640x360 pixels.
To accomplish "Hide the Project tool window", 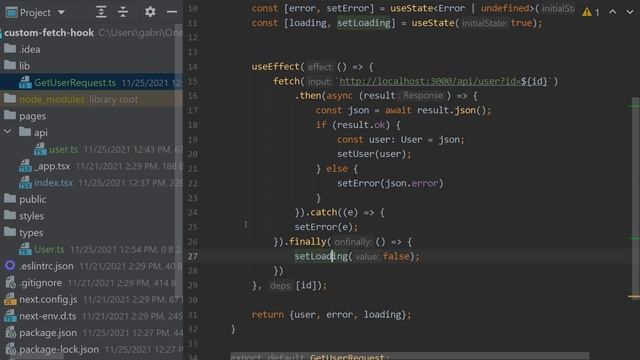I will [172, 12].
